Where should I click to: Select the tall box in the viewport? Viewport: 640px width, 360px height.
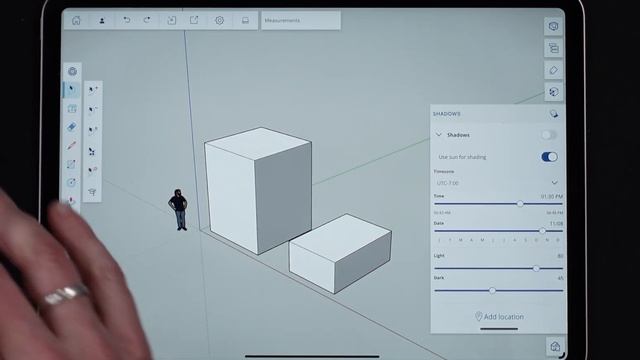(258, 191)
